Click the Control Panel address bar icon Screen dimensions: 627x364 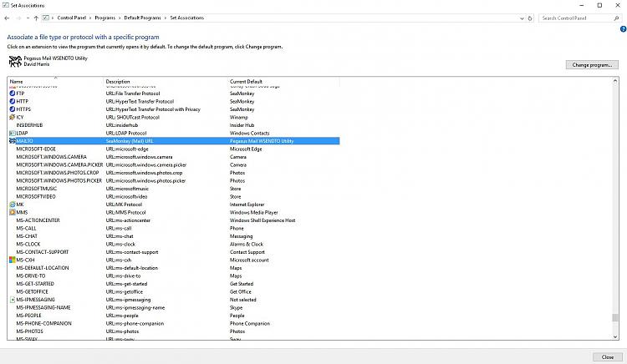(x=46, y=18)
